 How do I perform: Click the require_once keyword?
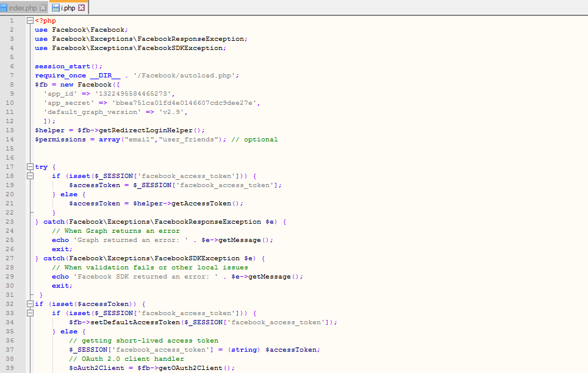(60, 76)
